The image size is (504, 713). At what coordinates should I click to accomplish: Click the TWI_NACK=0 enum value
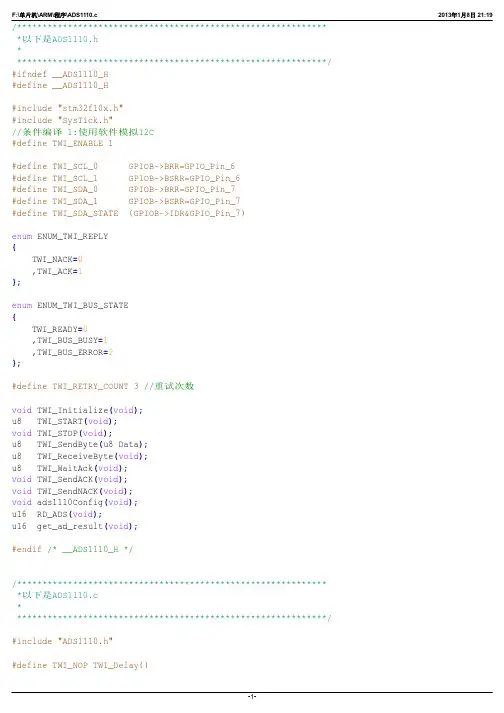tap(57, 260)
